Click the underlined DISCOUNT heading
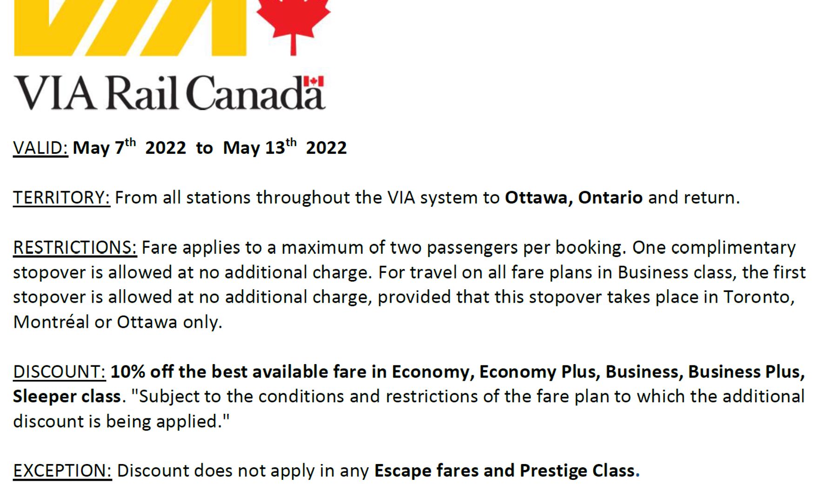Viewport: 832px width, 504px height. 59,372
